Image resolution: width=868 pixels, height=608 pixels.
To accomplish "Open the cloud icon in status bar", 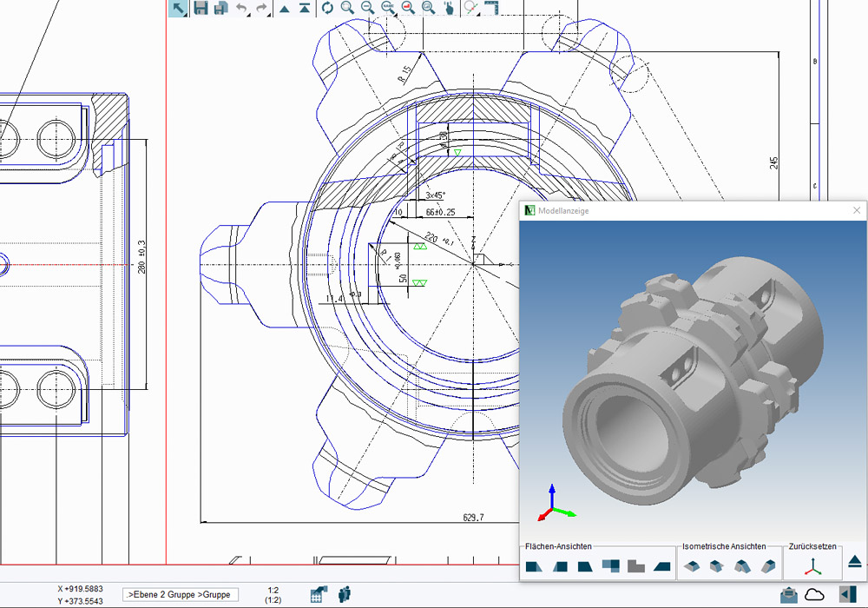I will tap(814, 594).
